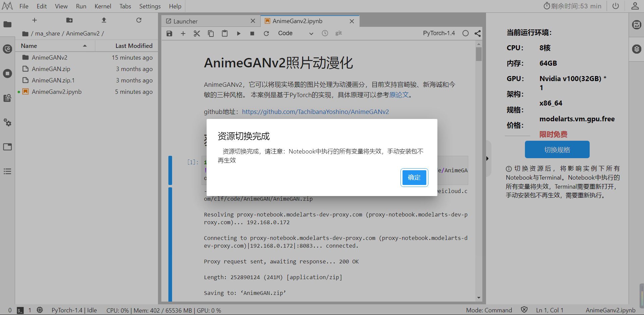
Task: Collapse the first code cell via blue bar
Action: click(170, 170)
